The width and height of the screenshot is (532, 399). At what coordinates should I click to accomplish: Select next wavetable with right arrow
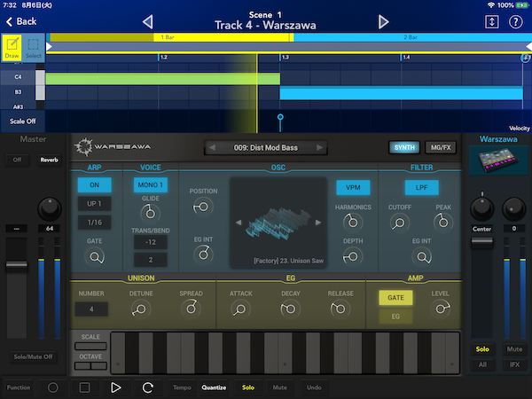[x=318, y=223]
